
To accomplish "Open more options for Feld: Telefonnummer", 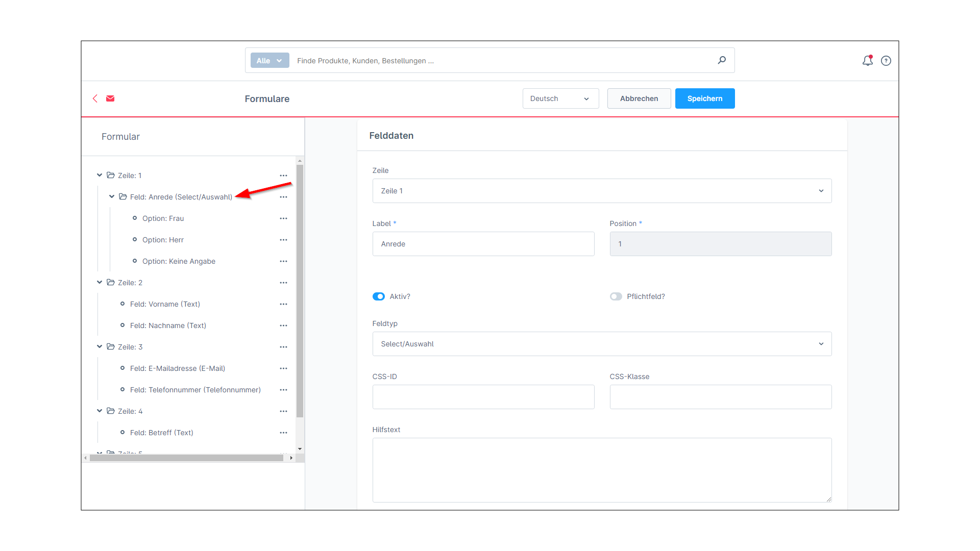I will coord(283,390).
